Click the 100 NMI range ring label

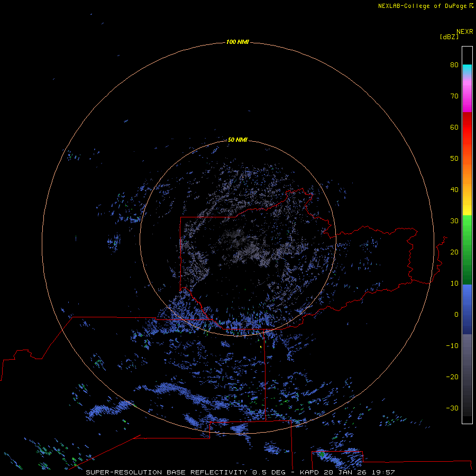(237, 42)
